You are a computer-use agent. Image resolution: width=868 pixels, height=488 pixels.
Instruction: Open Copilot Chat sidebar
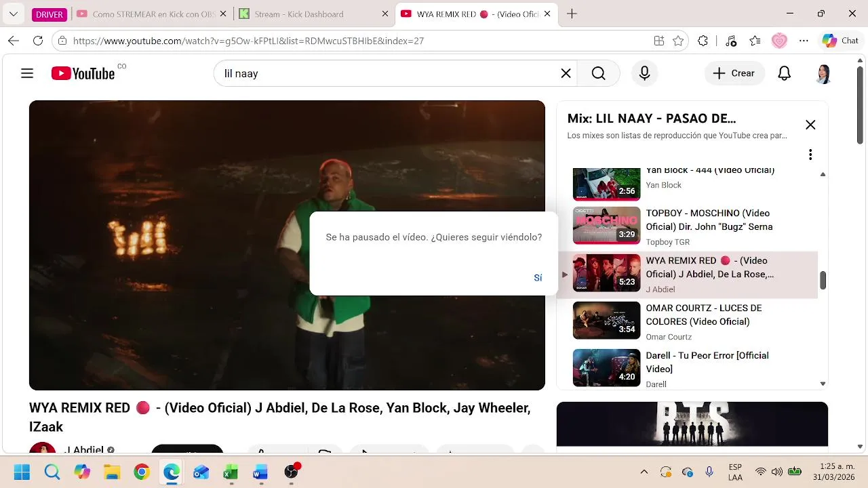click(x=841, y=41)
